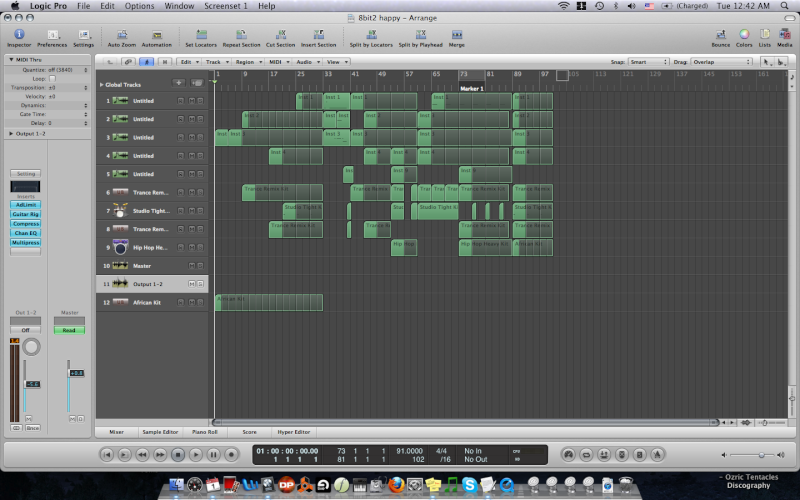
Task: Collapse the MIDI Thru inspector section
Action: (11, 60)
